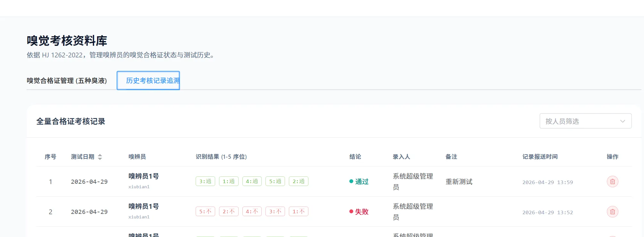Screen dimensions: 644x237
Task: Click the 测试日期 column header
Action: click(83, 157)
